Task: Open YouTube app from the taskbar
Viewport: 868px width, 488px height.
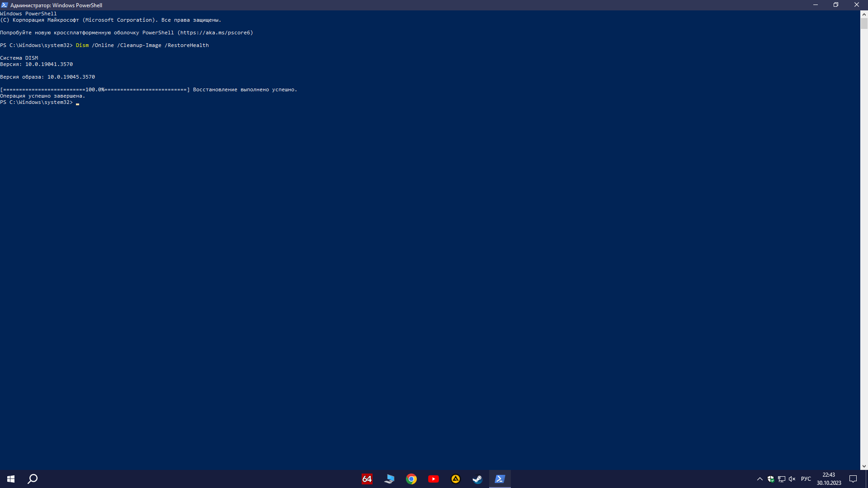Action: (433, 479)
